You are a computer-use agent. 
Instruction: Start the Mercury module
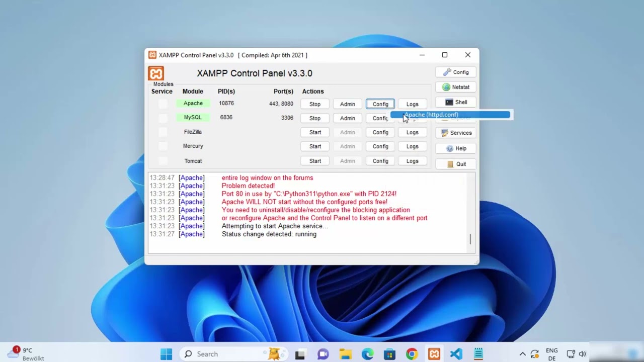(x=315, y=146)
